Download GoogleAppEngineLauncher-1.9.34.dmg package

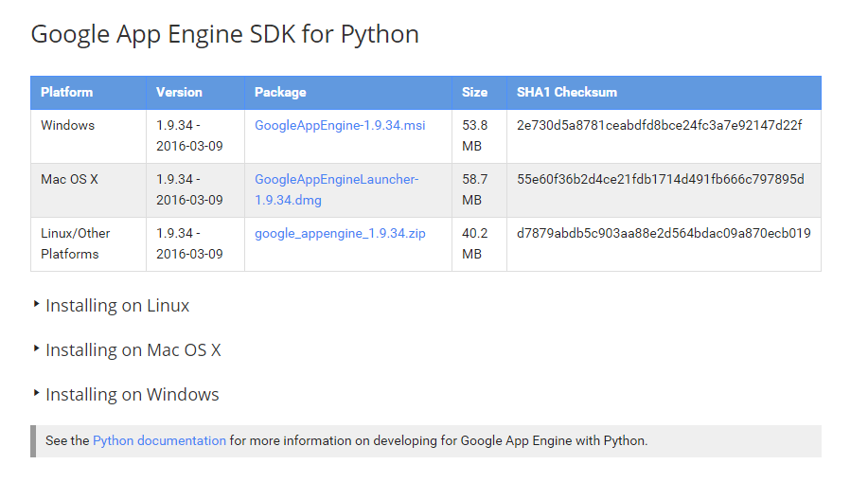(x=336, y=189)
